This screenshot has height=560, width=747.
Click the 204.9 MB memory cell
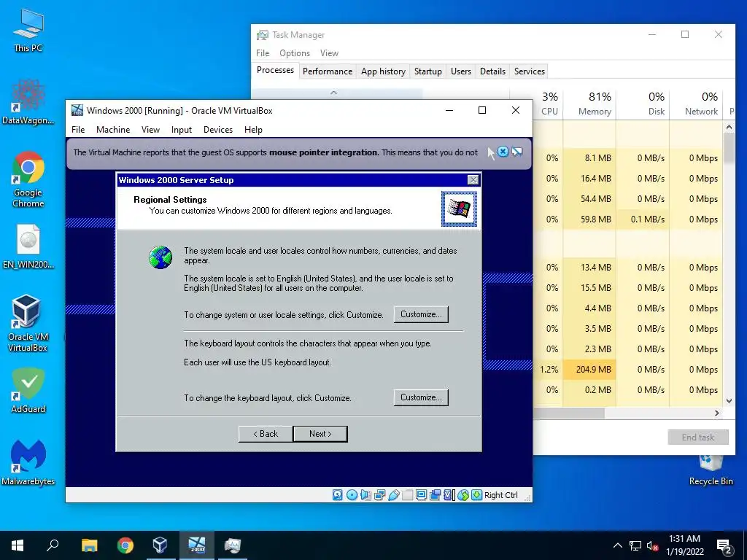tap(589, 370)
